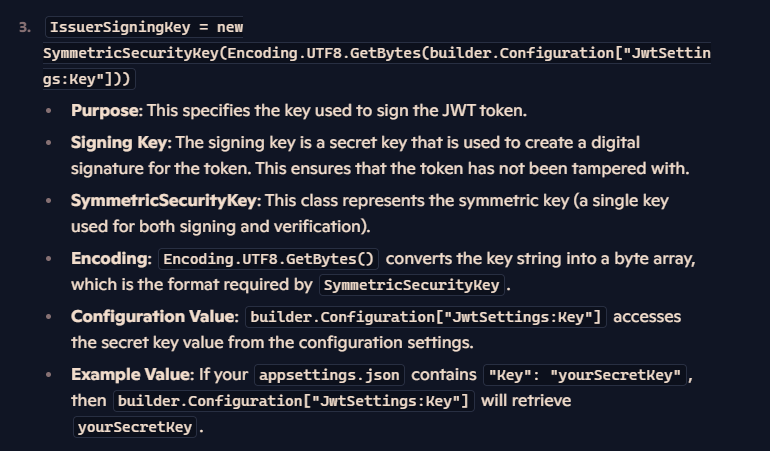Click the bullet point before 'Encoding'
This screenshot has width=770, height=451.
(x=49, y=258)
